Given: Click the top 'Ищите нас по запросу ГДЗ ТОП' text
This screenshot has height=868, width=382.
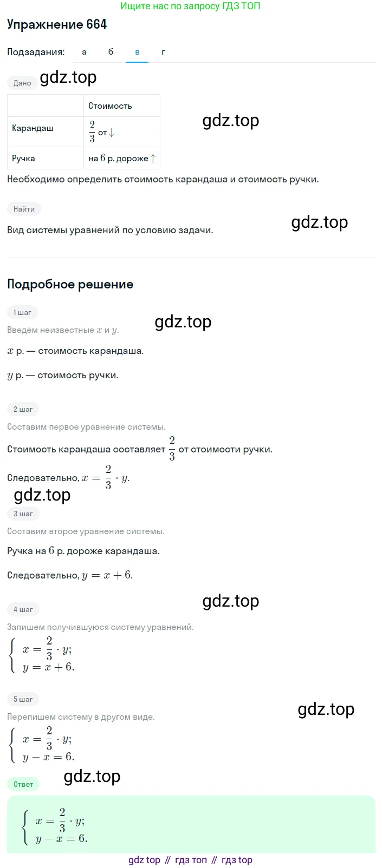Looking at the screenshot, I should point(190,6).
